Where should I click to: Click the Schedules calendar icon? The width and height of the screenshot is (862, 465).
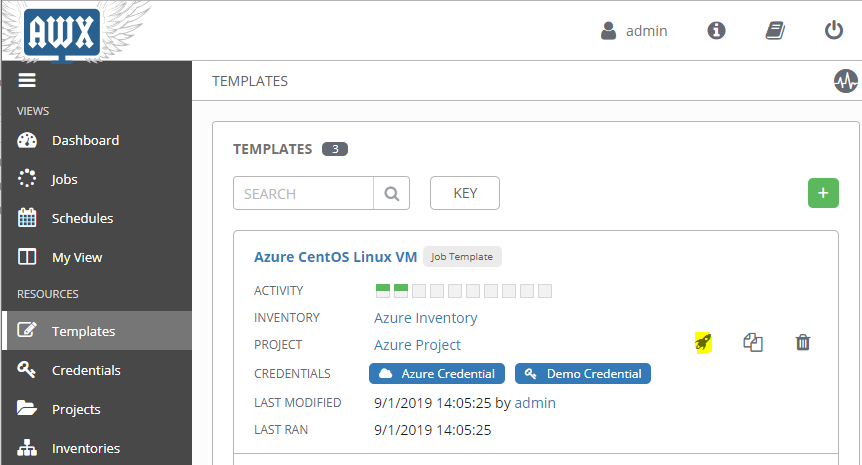point(27,218)
